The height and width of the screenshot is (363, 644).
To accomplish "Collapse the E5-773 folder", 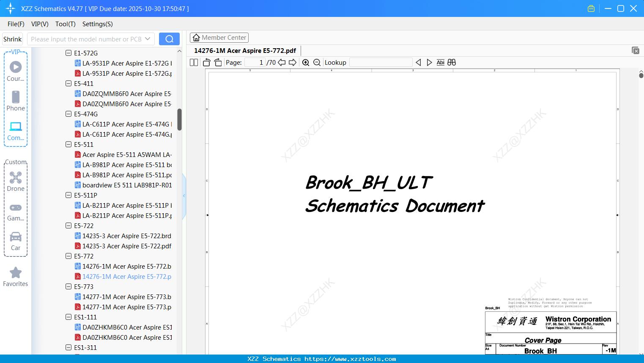I will [x=69, y=287].
